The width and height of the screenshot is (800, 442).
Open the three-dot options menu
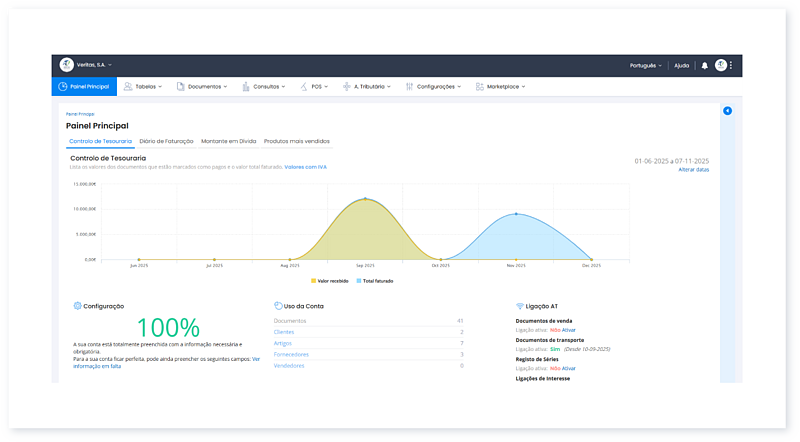732,65
